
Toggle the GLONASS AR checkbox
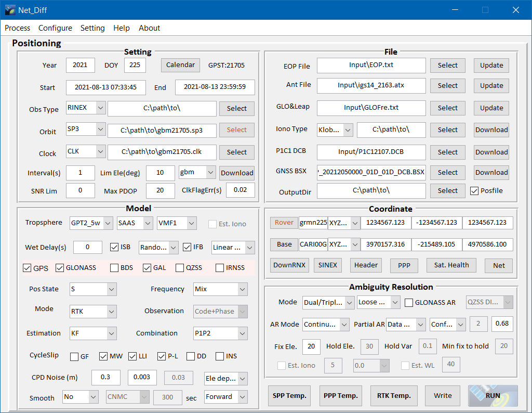[x=409, y=303]
